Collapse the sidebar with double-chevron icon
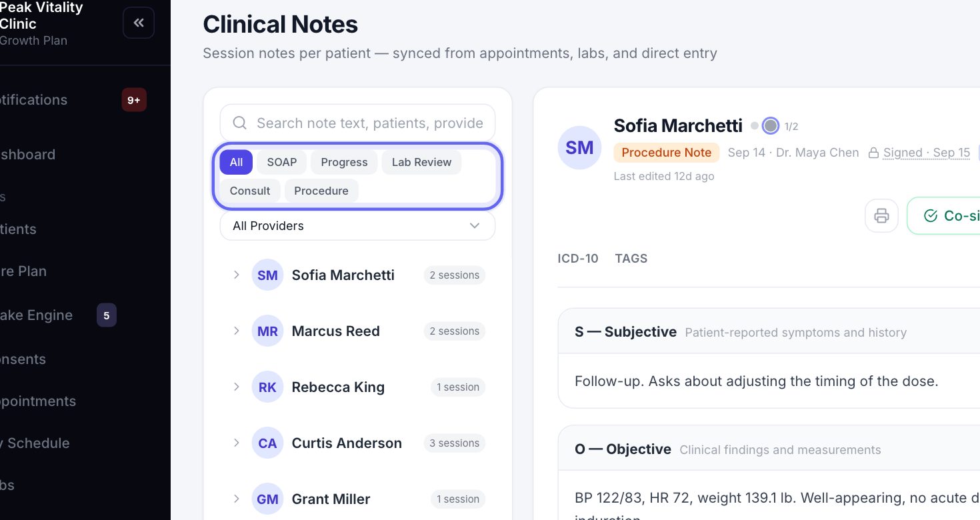 pos(139,23)
